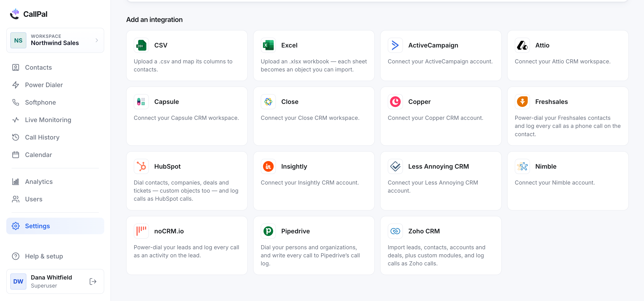Select the Excel integration title
The width and height of the screenshot is (644, 301).
(289, 45)
